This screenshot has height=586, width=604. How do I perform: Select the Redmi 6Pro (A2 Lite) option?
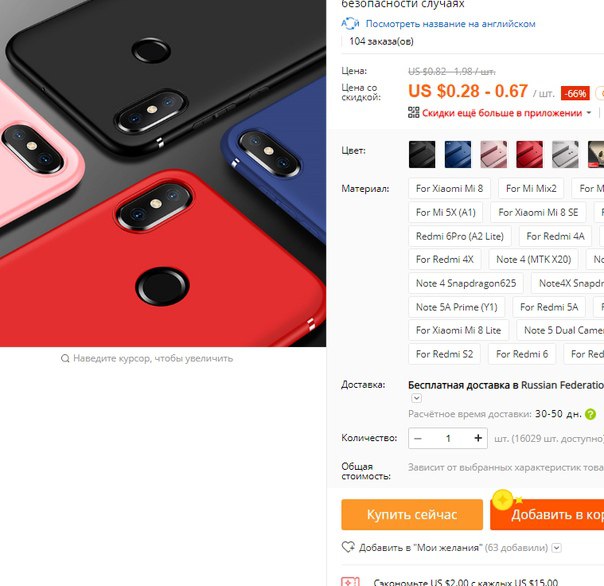pyautogui.click(x=460, y=236)
